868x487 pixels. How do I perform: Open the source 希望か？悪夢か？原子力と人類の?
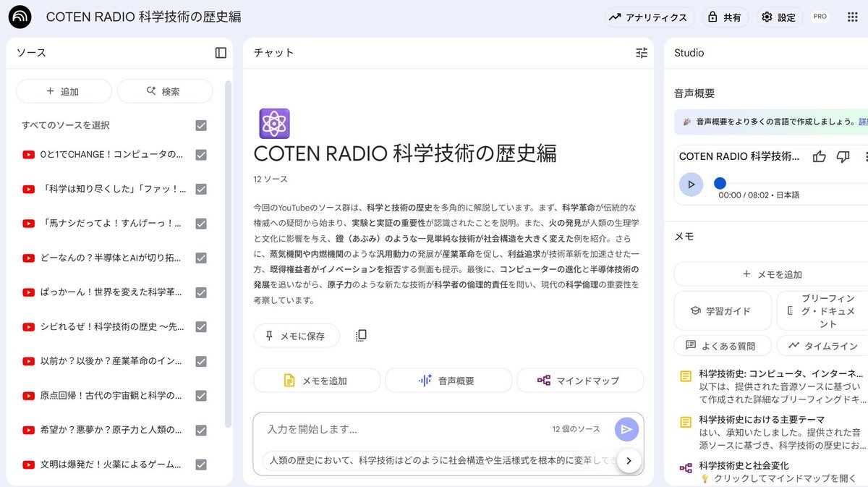coord(111,430)
